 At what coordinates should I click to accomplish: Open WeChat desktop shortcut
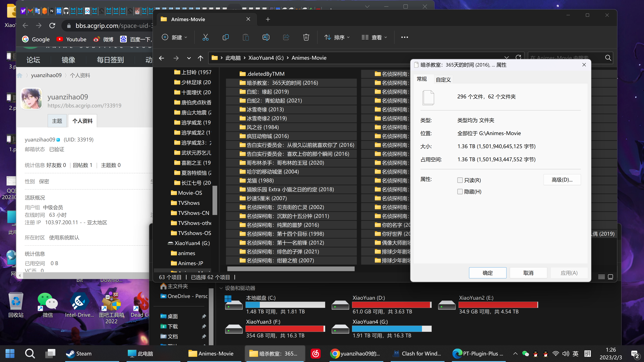47,305
